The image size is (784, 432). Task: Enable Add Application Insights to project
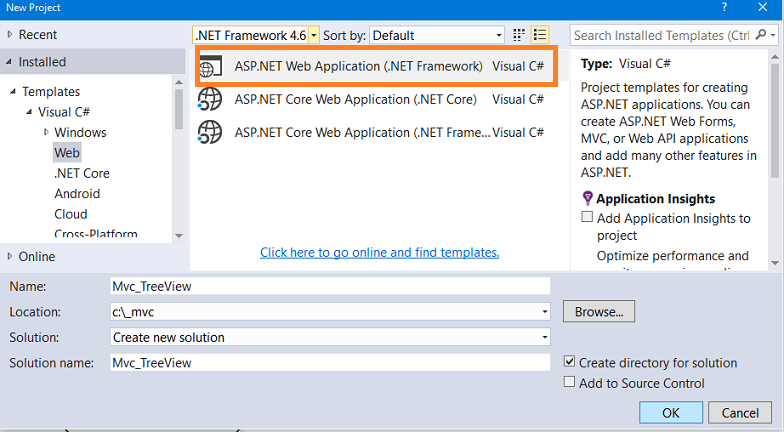[x=587, y=217]
